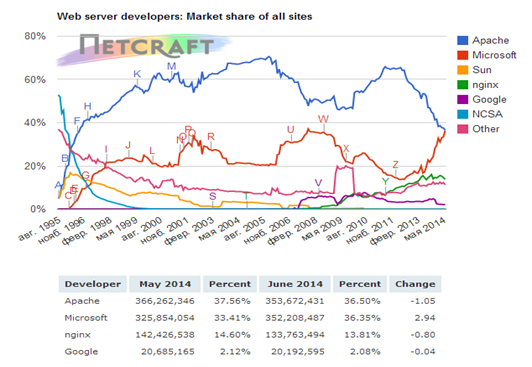Select chart annotation marker M

click(x=171, y=66)
